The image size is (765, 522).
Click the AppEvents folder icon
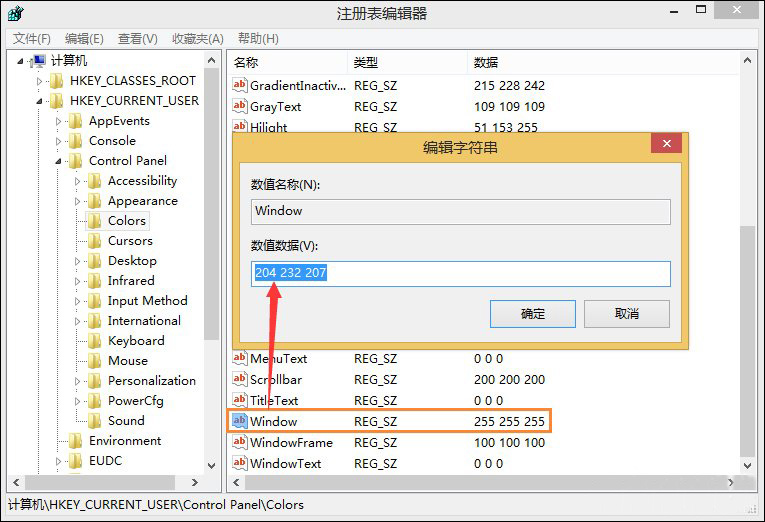(x=76, y=121)
